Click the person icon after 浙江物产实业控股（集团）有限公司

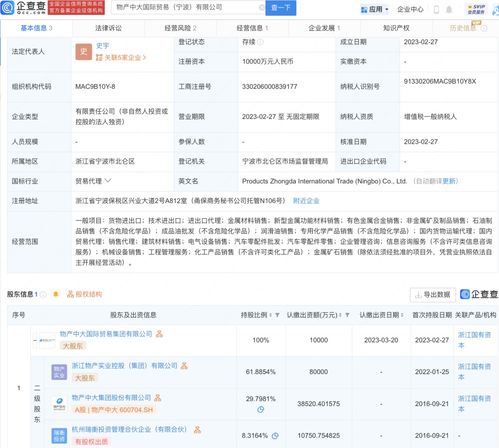[184, 366]
